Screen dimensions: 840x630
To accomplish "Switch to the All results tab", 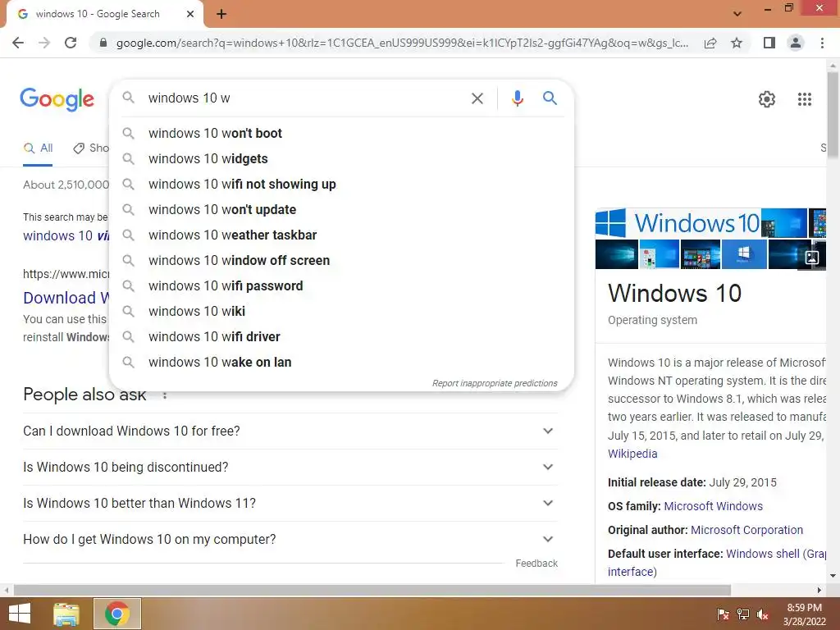I will click(x=38, y=148).
